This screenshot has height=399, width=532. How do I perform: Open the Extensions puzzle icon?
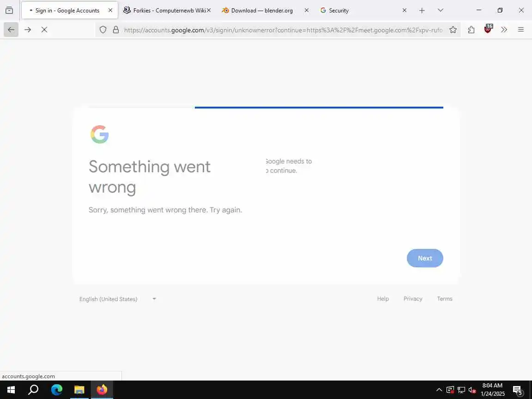[x=471, y=30]
